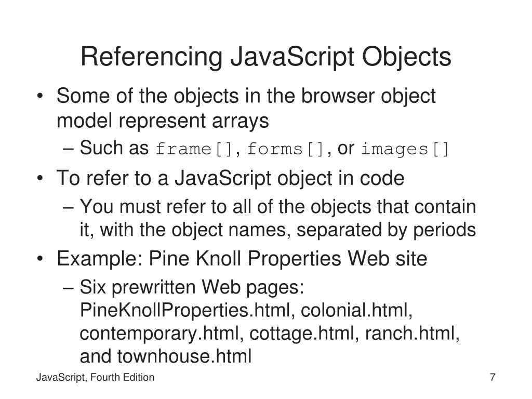
Task: Click the contemporary.html file name
Action: tap(159, 333)
